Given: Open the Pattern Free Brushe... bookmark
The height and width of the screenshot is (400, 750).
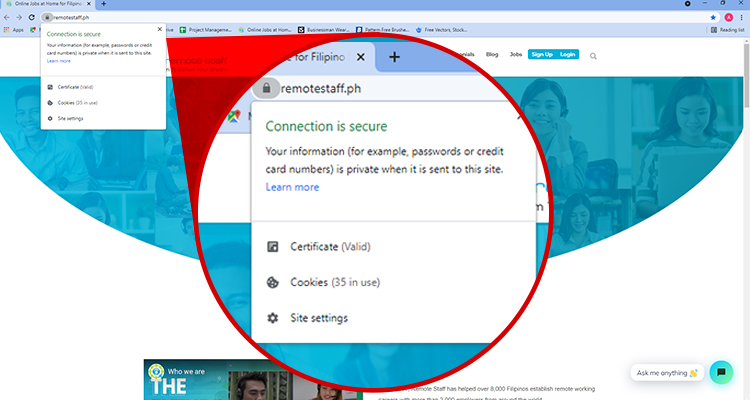Looking at the screenshot, I should [x=383, y=30].
